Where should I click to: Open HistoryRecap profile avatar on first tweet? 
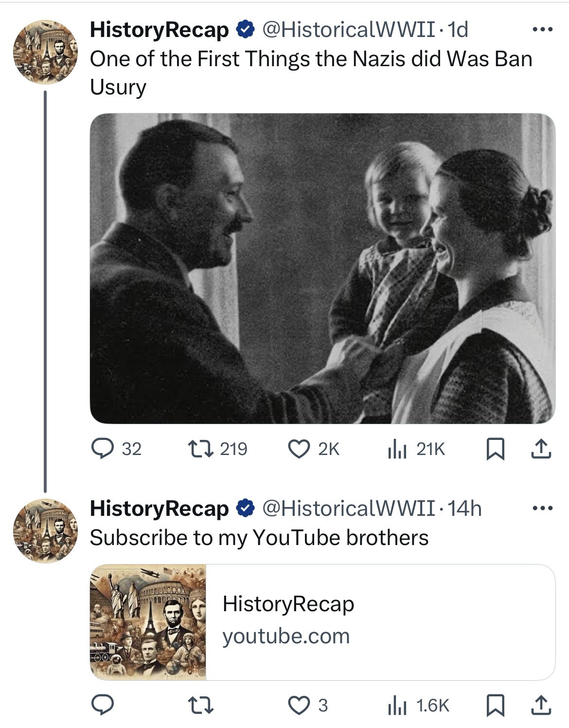(45, 52)
